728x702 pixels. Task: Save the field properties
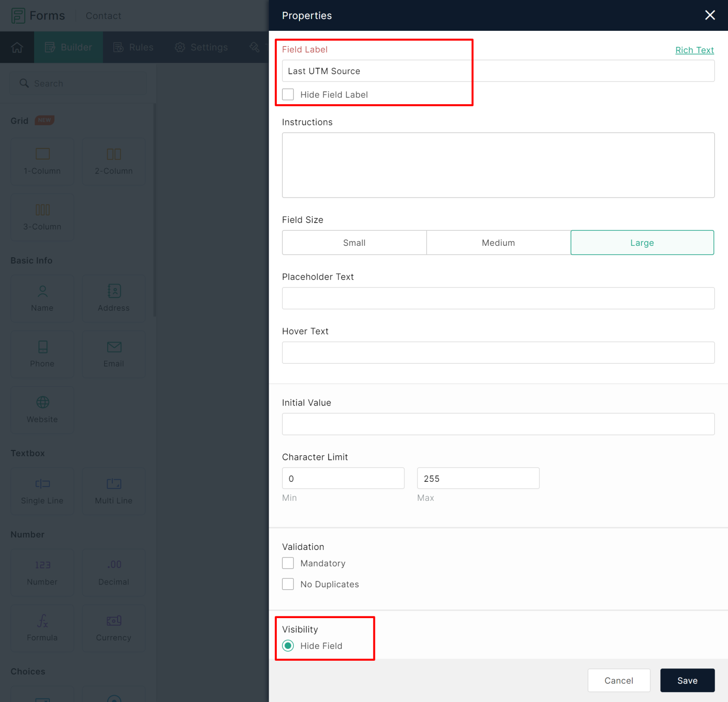687,680
